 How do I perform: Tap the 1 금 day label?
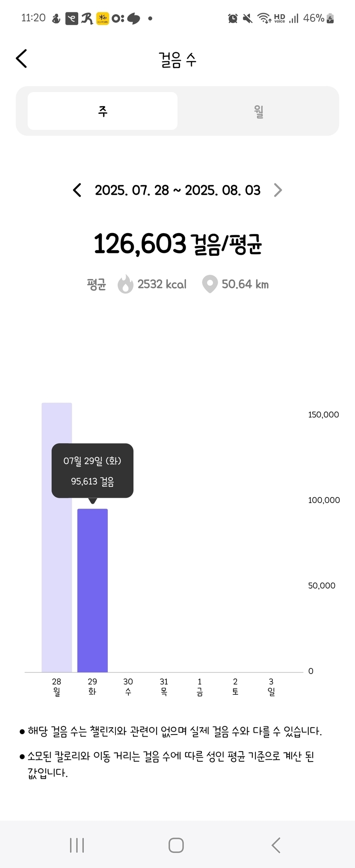click(200, 687)
